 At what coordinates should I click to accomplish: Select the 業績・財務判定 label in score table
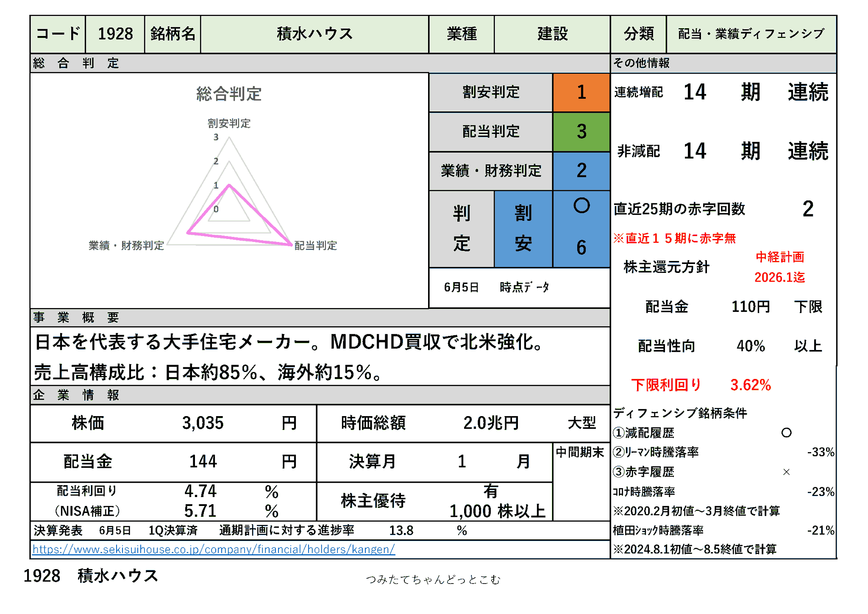491,171
